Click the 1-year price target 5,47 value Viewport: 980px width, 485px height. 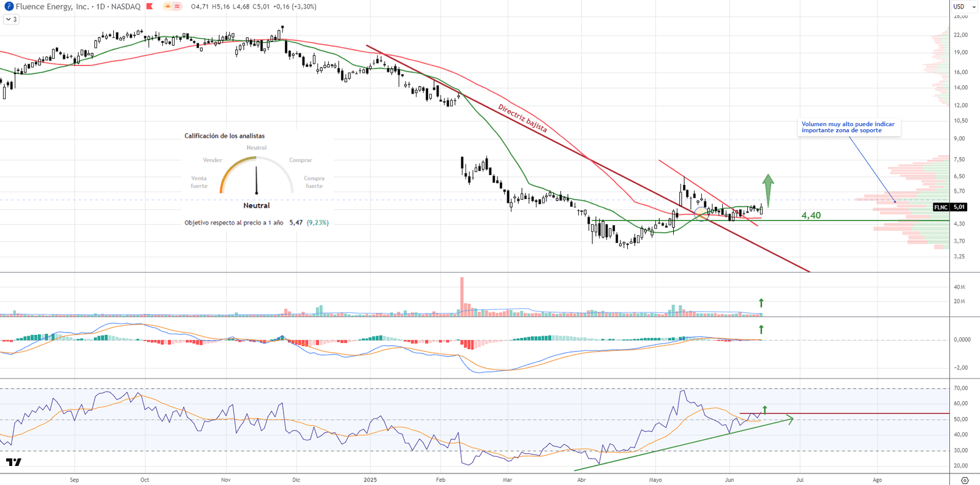coord(296,223)
